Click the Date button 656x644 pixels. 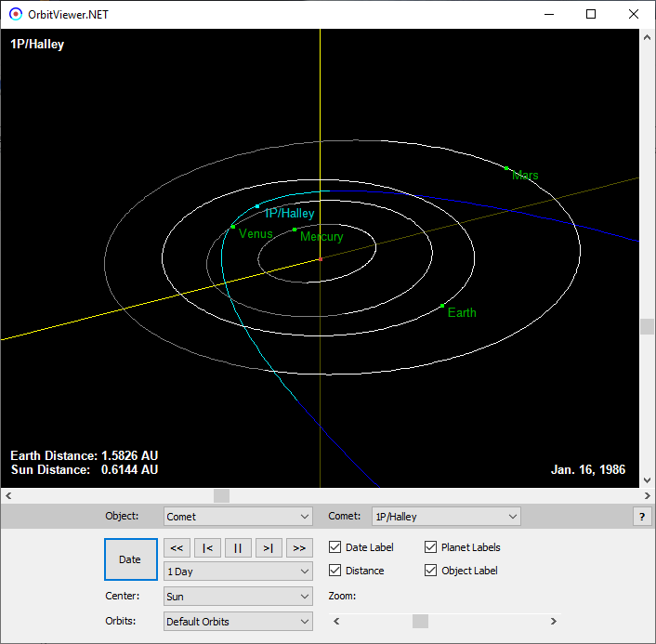[x=130, y=559]
